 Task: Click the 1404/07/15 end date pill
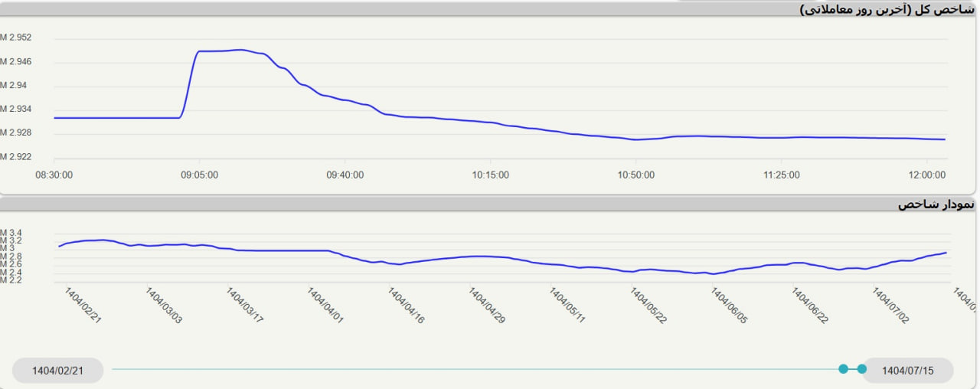(907, 371)
